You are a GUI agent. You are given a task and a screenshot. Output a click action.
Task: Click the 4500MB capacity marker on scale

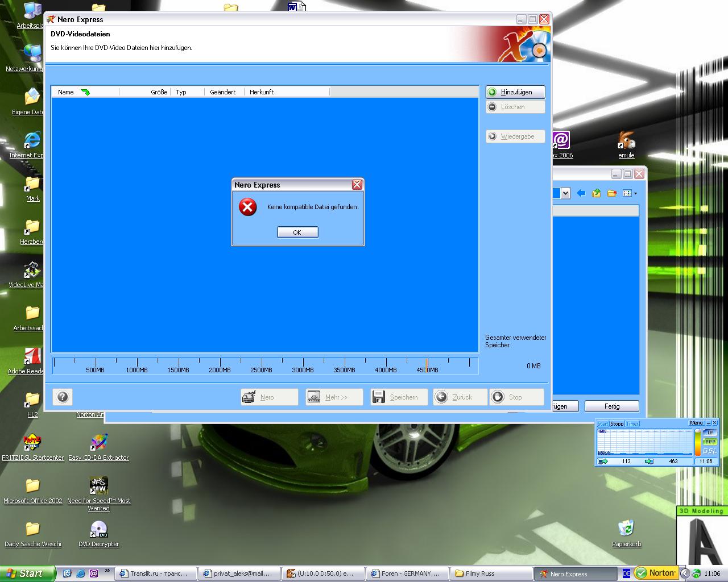pyautogui.click(x=427, y=370)
